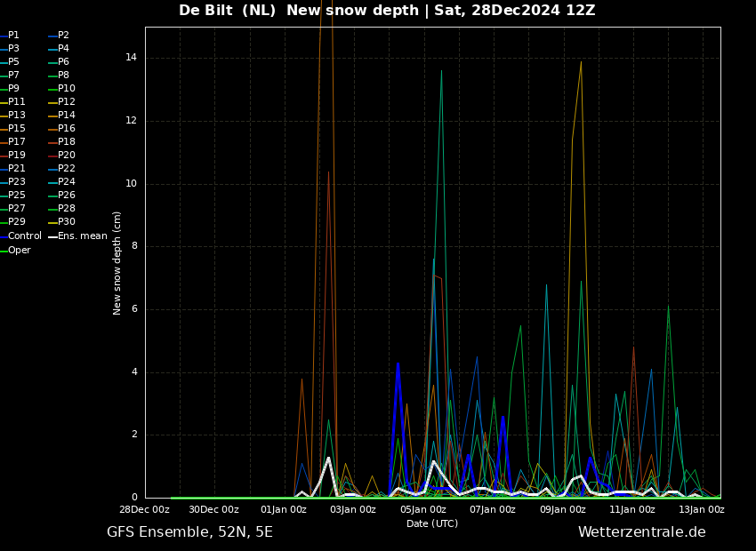Viewport: 756px width, 551px height.
Task: Select the P7 legend entry
Action: pos(13,76)
